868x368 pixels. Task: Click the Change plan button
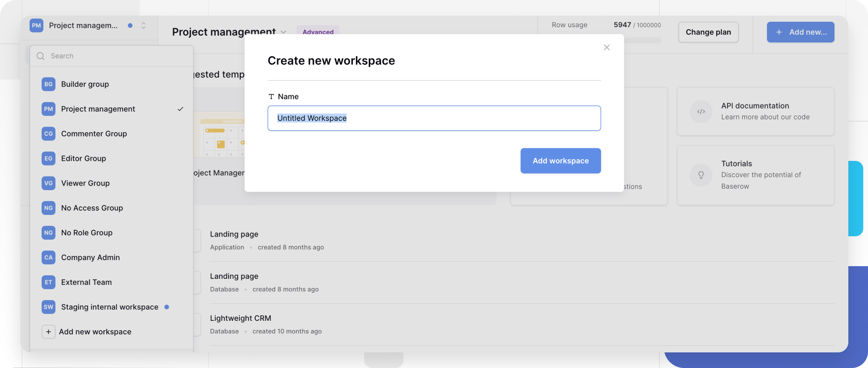pos(708,32)
